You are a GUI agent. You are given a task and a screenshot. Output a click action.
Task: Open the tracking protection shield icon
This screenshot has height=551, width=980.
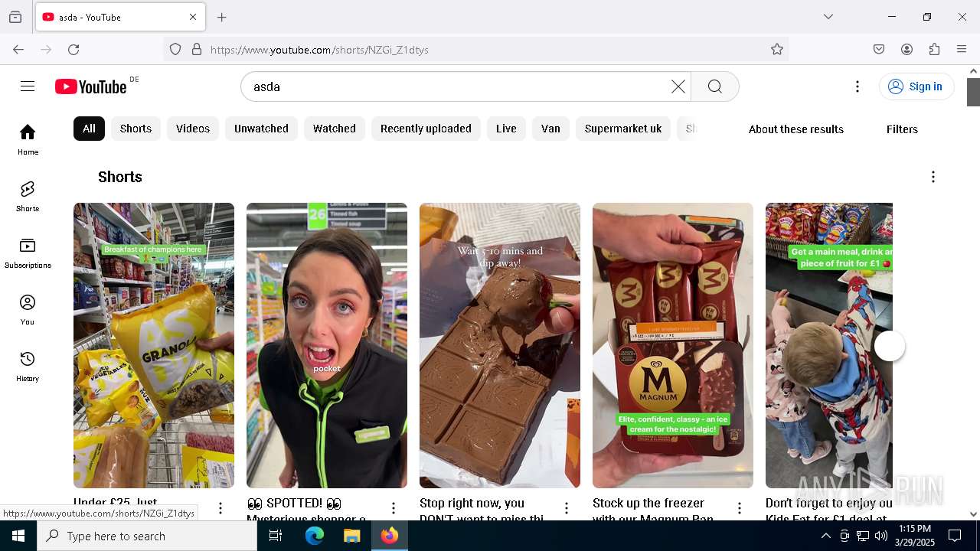(x=175, y=50)
